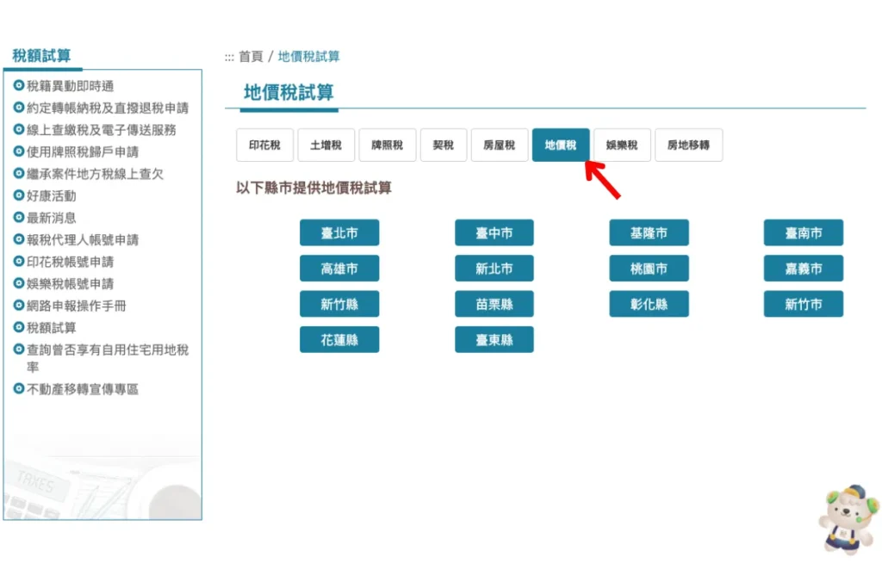Open the 印花稅 tab
This screenshot has width=882, height=588.
tap(265, 145)
